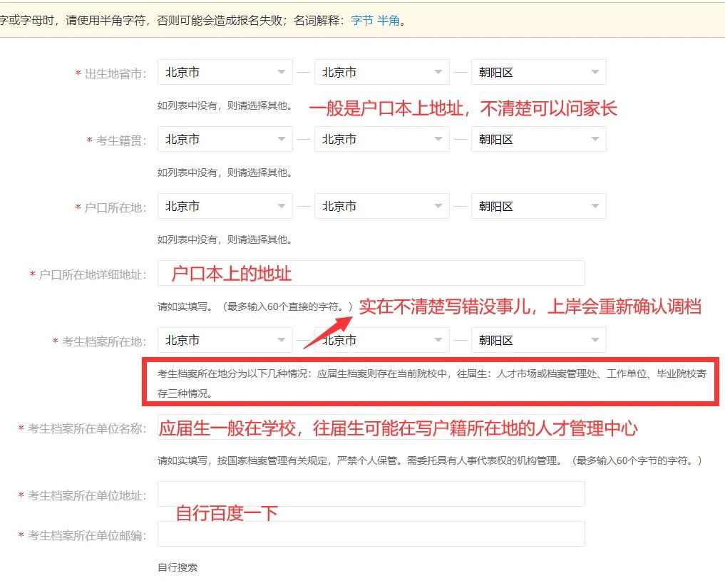Viewport: 725px width, 588px height.
Task: Click the 户口所在地详细地址 input field
Action: click(371, 273)
